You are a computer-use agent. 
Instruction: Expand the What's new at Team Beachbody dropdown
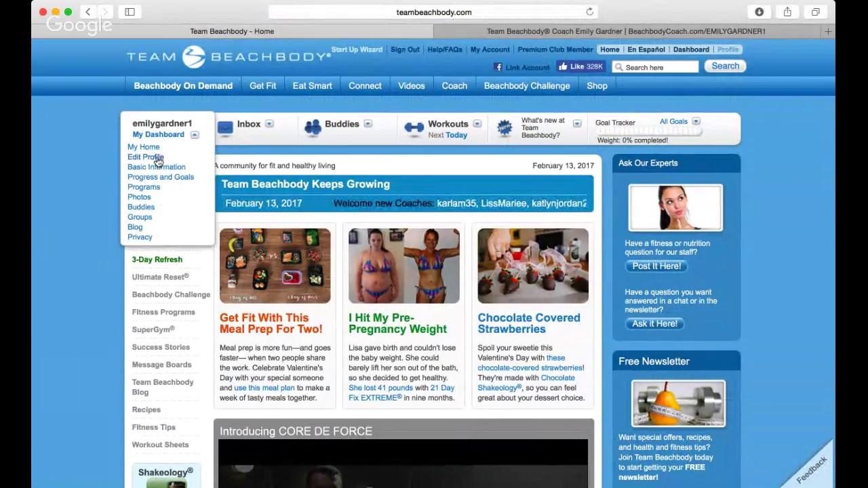(577, 123)
